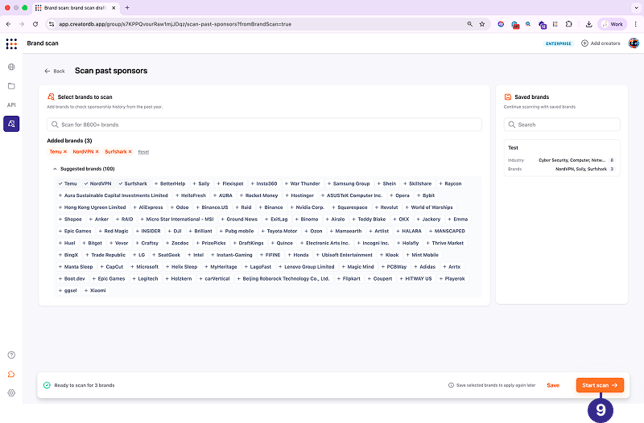Deselect the NordVPN suggested brand chip
This screenshot has height=423, width=644.
pos(97,183)
